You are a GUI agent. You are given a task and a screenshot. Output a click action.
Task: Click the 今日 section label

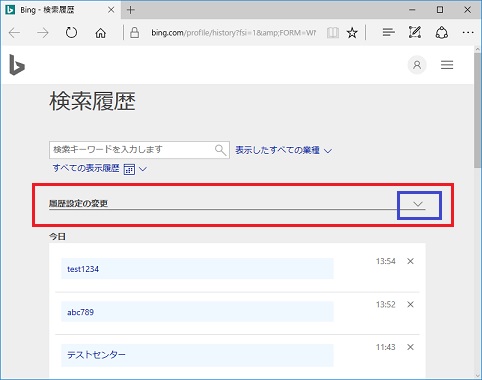(x=57, y=237)
